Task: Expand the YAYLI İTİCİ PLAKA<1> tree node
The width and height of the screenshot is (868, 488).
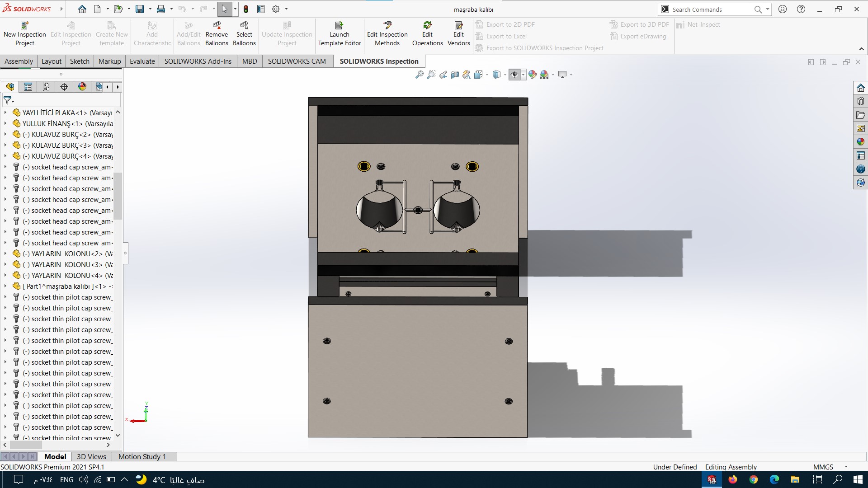Action: tap(5, 113)
